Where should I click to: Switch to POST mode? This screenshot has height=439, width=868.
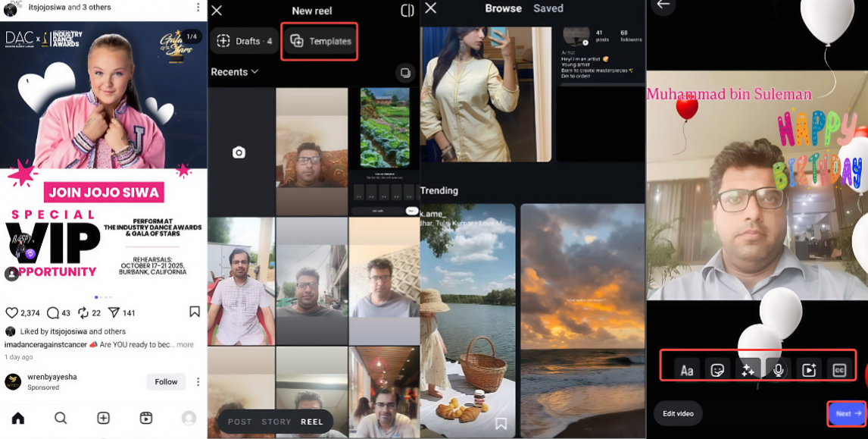[239, 422]
